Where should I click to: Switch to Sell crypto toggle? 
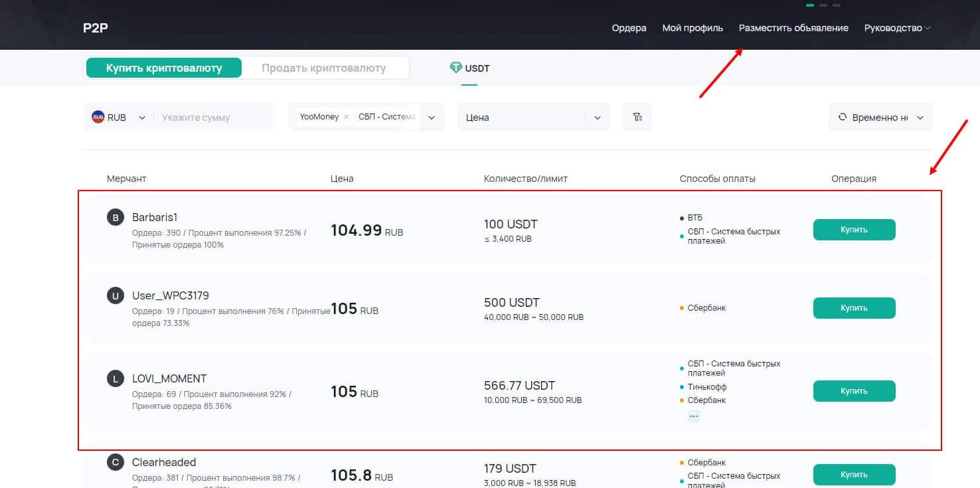[x=324, y=68]
